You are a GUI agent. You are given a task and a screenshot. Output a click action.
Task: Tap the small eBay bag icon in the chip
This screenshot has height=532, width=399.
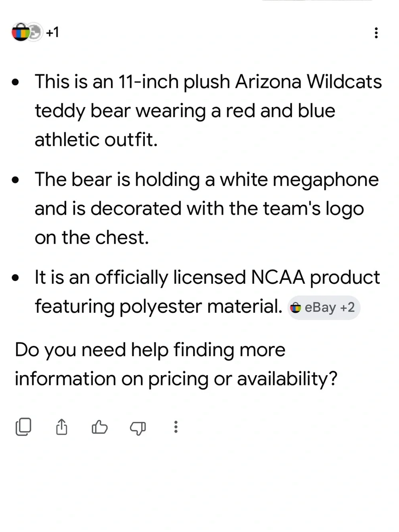click(295, 308)
